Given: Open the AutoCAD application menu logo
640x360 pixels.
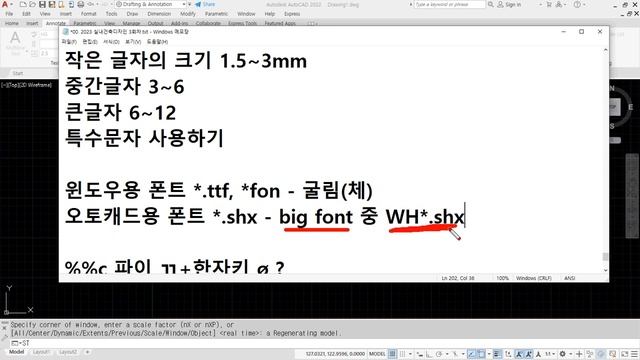Looking at the screenshot, I should coord(5,4).
